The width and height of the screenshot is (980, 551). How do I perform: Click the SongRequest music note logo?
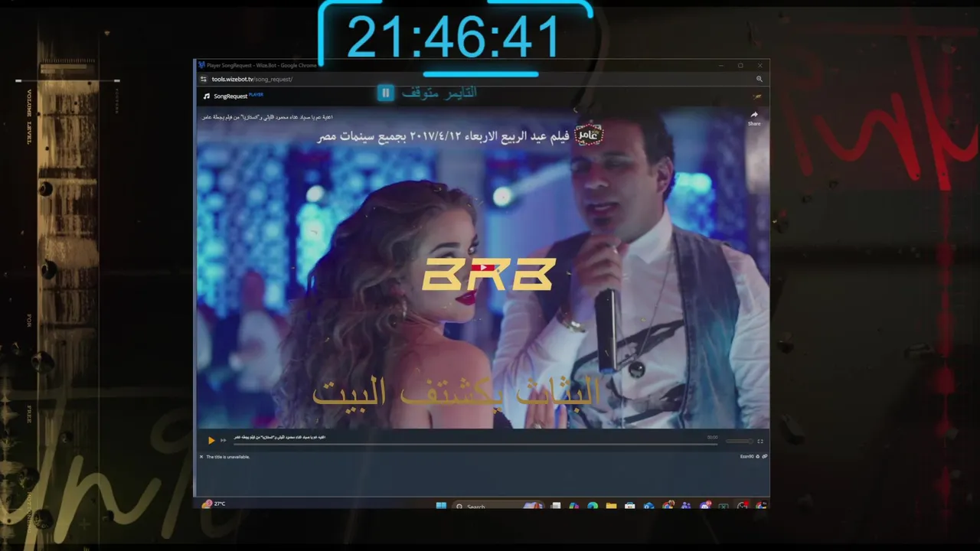(x=207, y=96)
